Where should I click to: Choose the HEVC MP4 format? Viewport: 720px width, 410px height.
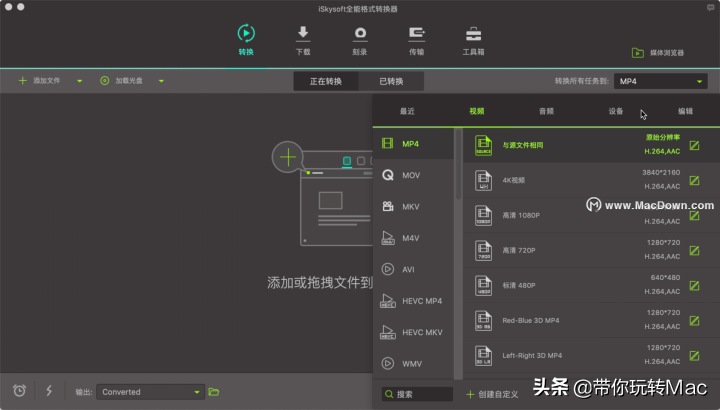[x=413, y=301]
